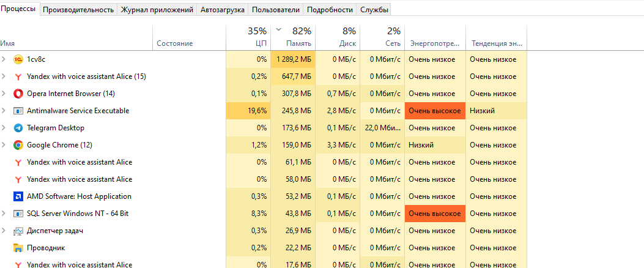Switch to the Автозагрузка tab

[223, 10]
